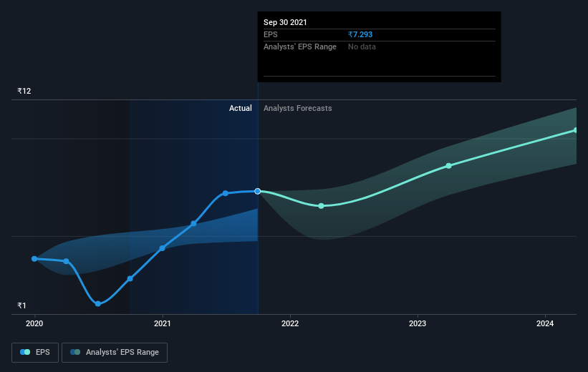588x372 pixels.
Task: Select the lowest EPS point in mid-2020
Action: tap(98, 304)
